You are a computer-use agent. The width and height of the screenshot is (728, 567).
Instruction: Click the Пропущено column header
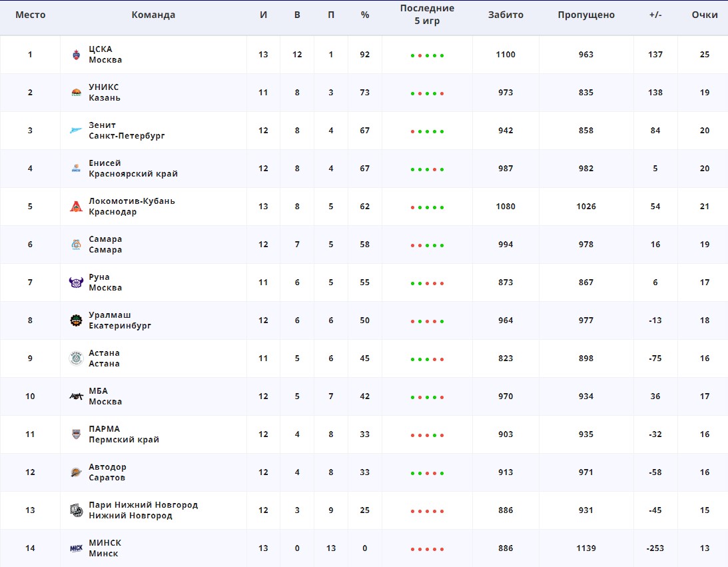pos(586,15)
